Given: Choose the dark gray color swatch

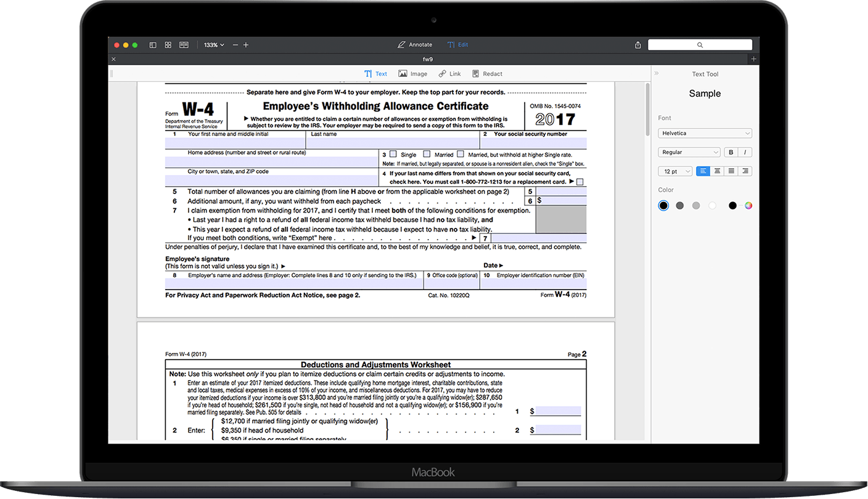Looking at the screenshot, I should point(679,206).
